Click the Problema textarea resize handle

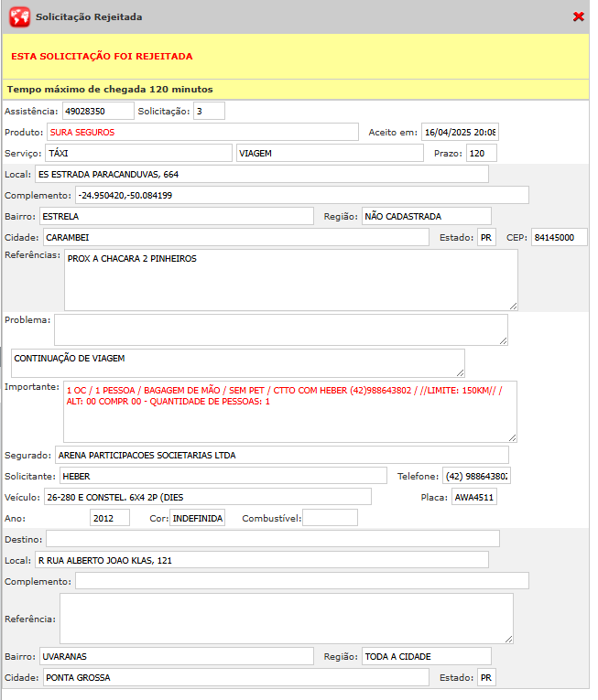pos(504,340)
